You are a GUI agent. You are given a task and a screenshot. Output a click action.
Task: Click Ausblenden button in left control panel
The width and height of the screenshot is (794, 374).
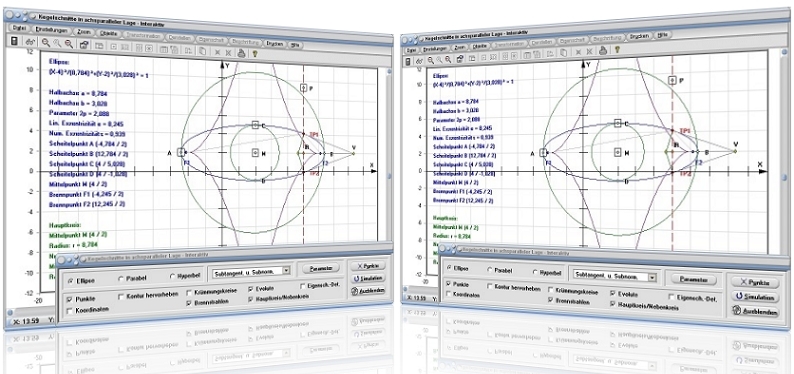pos(368,290)
